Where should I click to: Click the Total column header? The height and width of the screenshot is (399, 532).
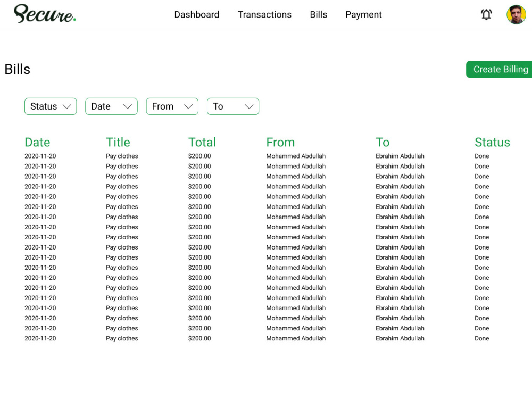pyautogui.click(x=202, y=142)
